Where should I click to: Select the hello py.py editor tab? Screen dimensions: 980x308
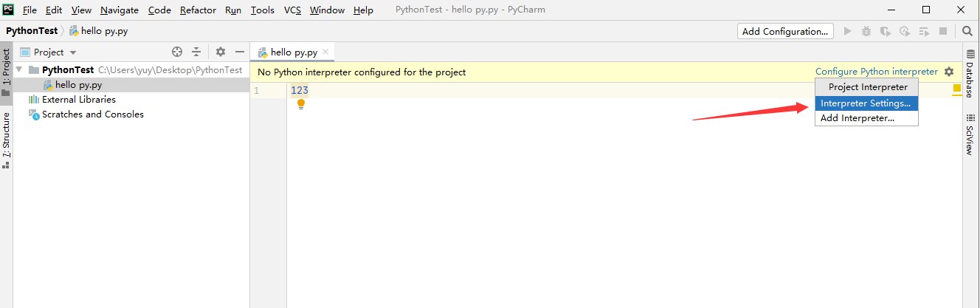294,52
